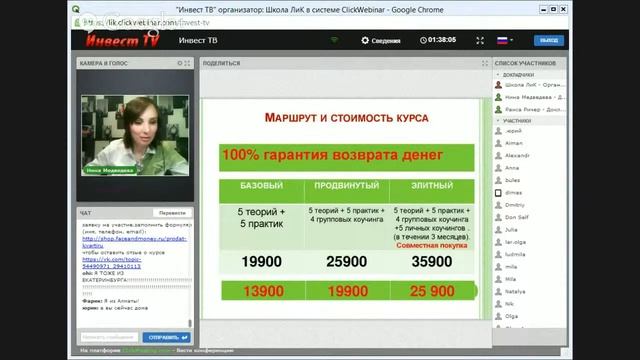This screenshot has height=360, width=640.
Task: Click the discounted 25 900 price
Action: click(x=432, y=291)
